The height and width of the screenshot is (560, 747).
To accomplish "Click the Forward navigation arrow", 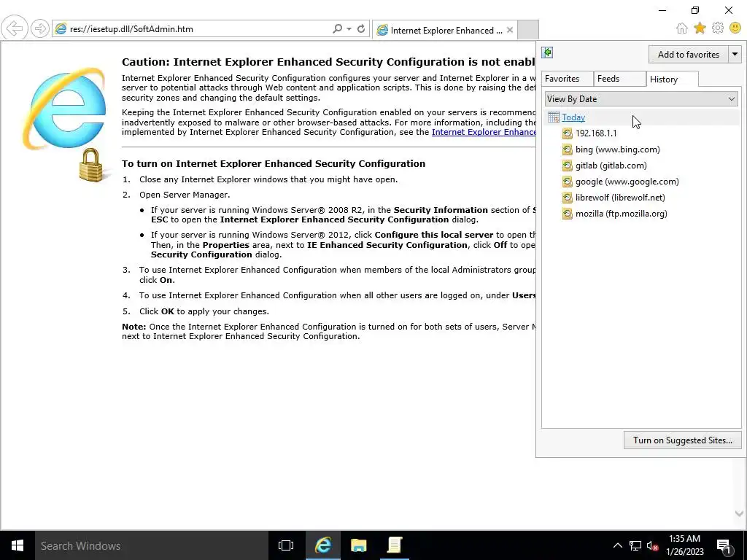I will click(x=40, y=28).
